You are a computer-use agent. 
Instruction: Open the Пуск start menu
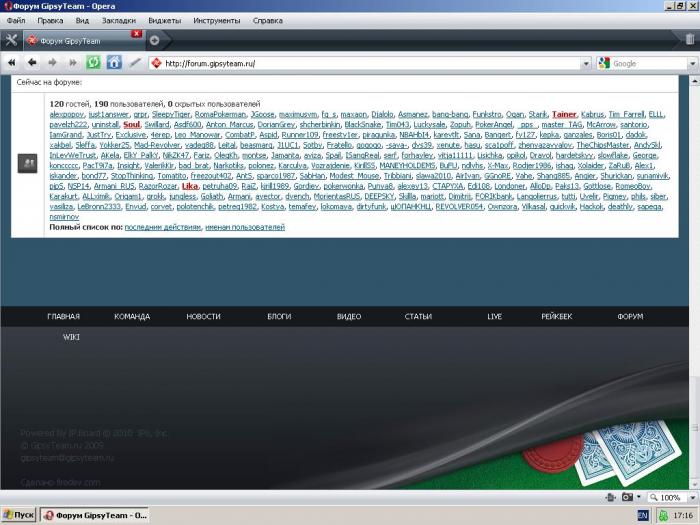[19, 516]
